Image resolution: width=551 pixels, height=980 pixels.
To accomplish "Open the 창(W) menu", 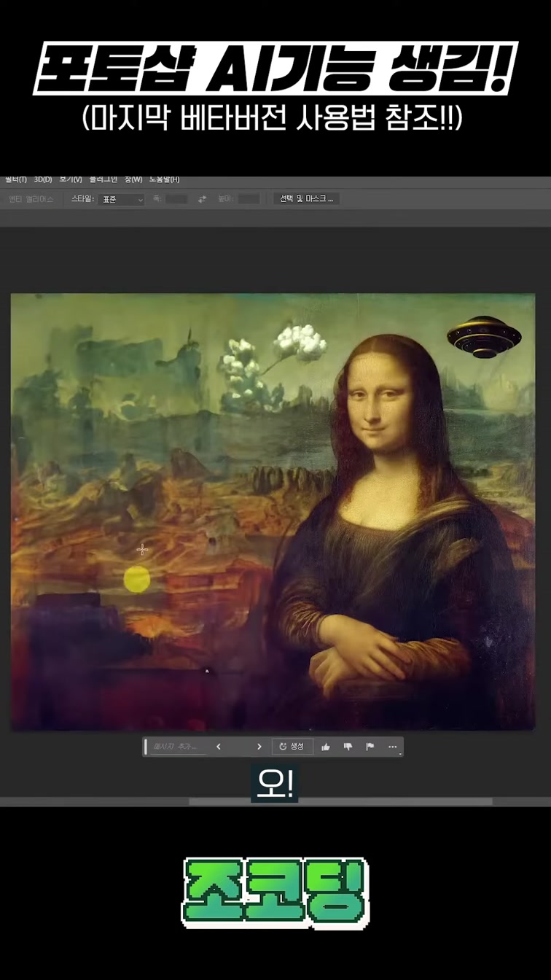I will point(133,179).
